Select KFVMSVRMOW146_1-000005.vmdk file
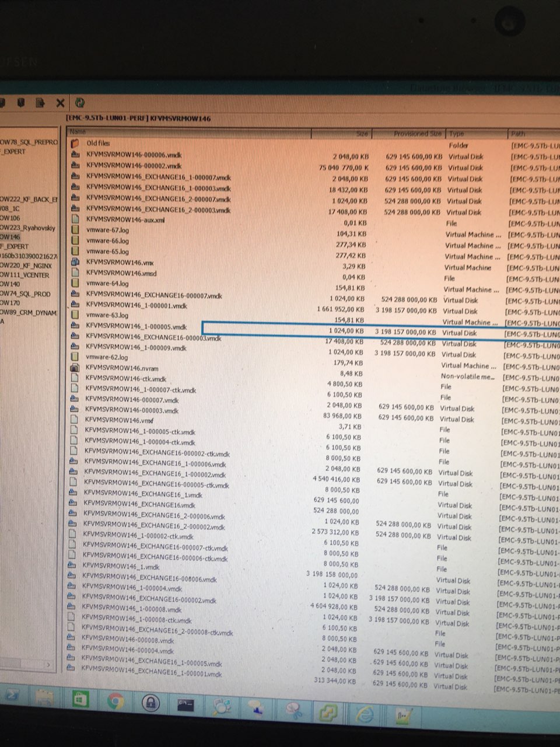The height and width of the screenshot is (747, 560). point(136,327)
